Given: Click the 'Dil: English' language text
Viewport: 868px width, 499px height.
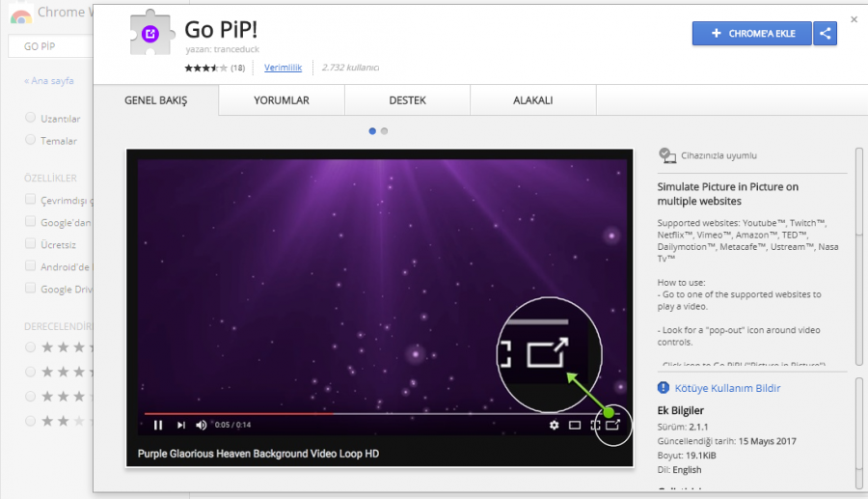Looking at the screenshot, I should (x=679, y=470).
